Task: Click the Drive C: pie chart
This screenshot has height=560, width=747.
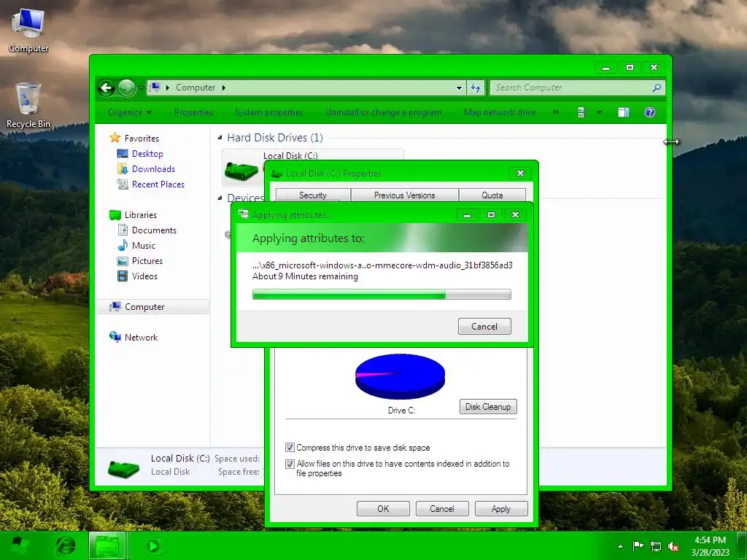Action: tap(400, 376)
